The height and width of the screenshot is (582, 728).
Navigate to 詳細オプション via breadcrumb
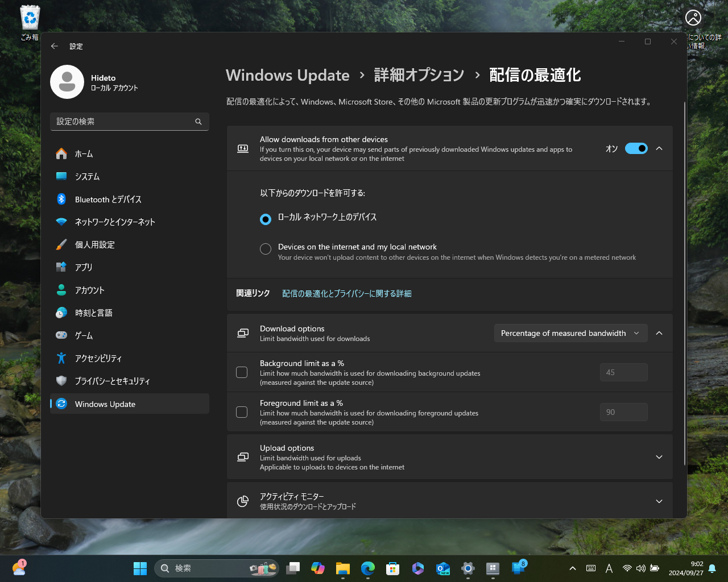419,74
